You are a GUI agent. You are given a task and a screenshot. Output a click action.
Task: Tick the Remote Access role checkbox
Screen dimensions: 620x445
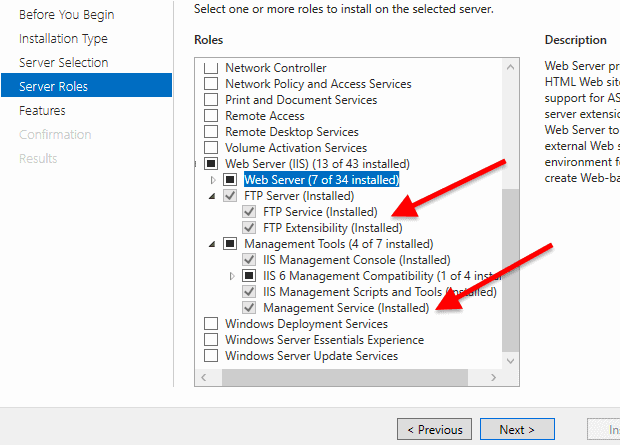[x=211, y=116]
